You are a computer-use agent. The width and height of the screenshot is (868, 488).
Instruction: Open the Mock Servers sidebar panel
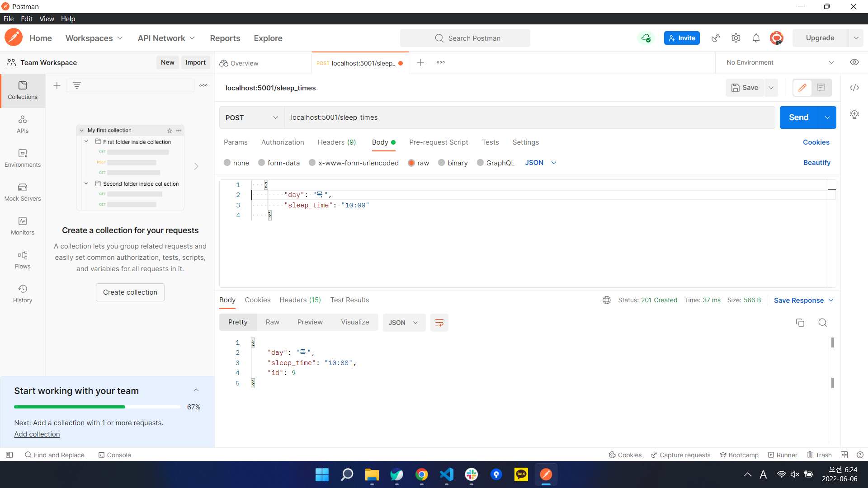point(23,192)
